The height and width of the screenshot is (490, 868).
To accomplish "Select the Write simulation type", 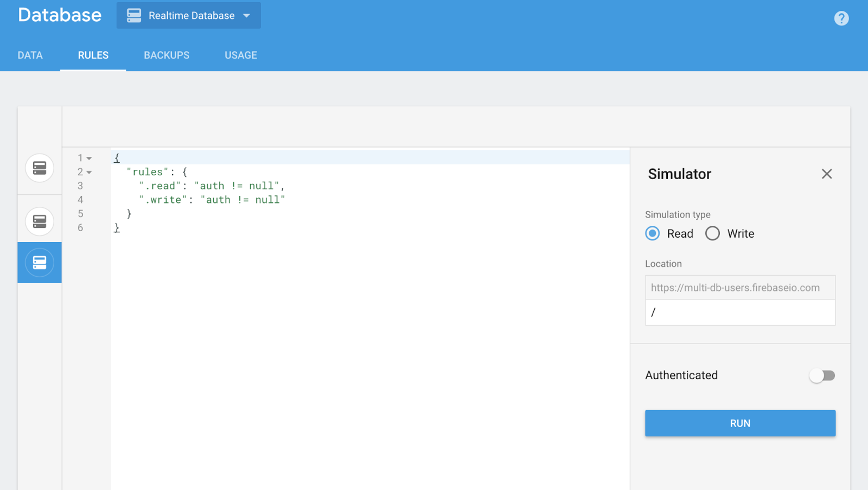I will coord(712,233).
